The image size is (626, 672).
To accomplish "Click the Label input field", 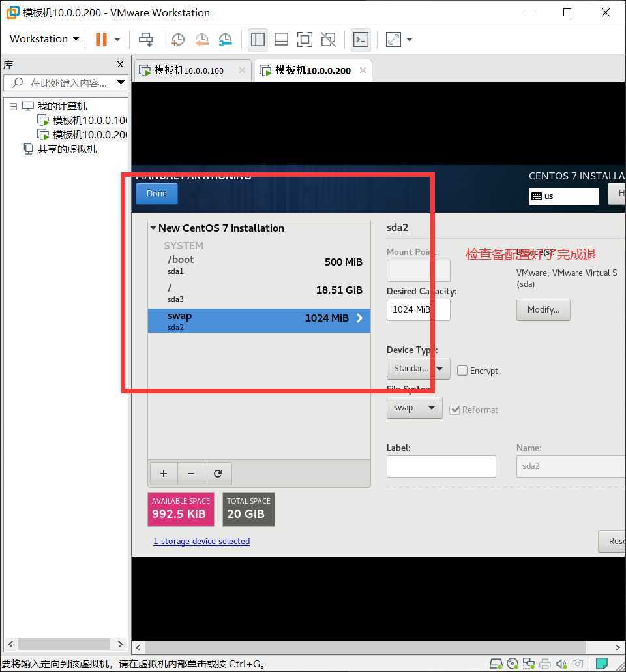I will coord(441,466).
